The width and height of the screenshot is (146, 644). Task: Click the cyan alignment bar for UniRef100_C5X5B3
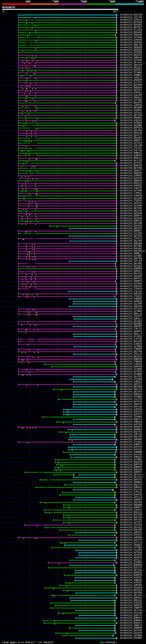coord(96,638)
